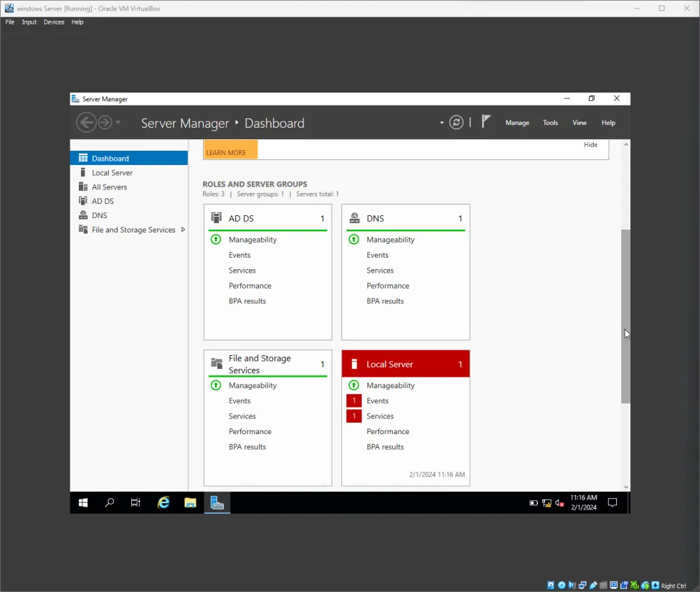
Task: Click the scrollbar down arrow
Action: (626, 487)
